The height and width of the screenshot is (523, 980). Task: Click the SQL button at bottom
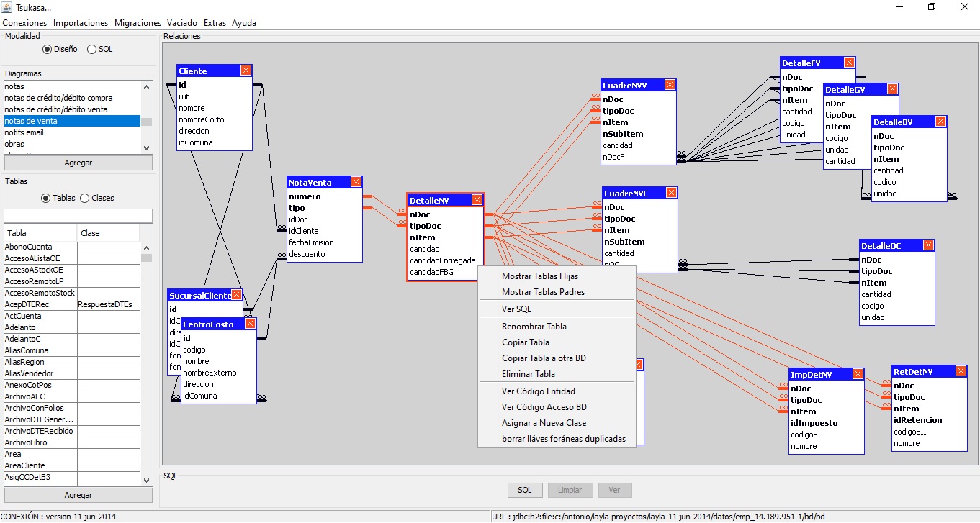(525, 490)
